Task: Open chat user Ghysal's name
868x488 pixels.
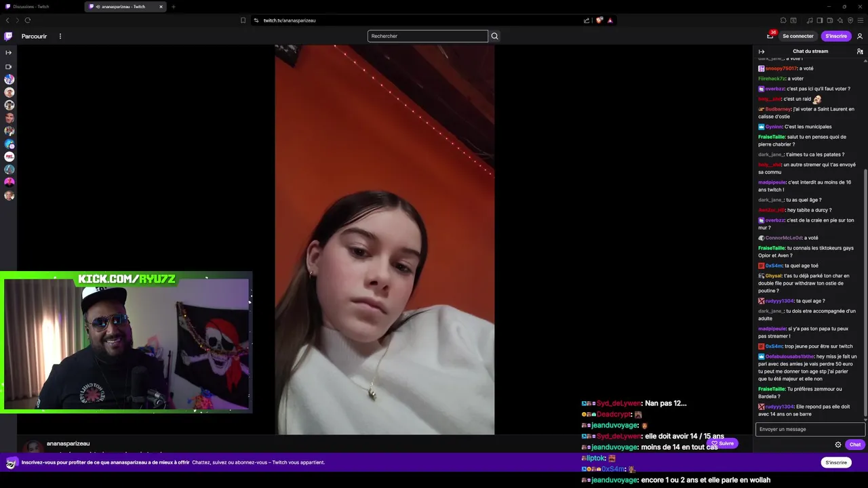Action: pos(774,276)
